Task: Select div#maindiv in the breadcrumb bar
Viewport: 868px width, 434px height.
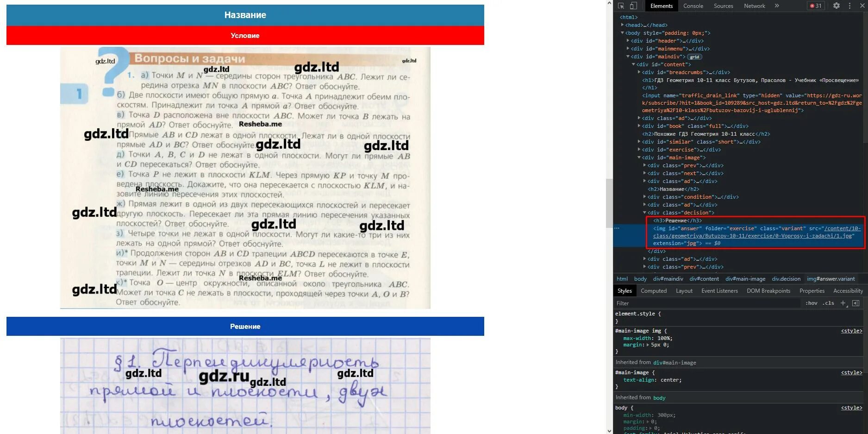Action: click(668, 279)
